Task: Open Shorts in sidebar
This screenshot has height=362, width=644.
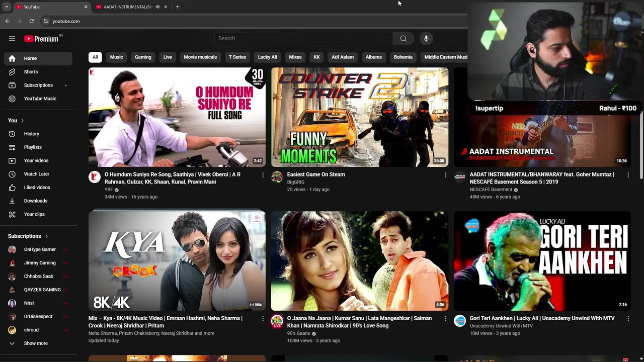Action: pos(38,72)
